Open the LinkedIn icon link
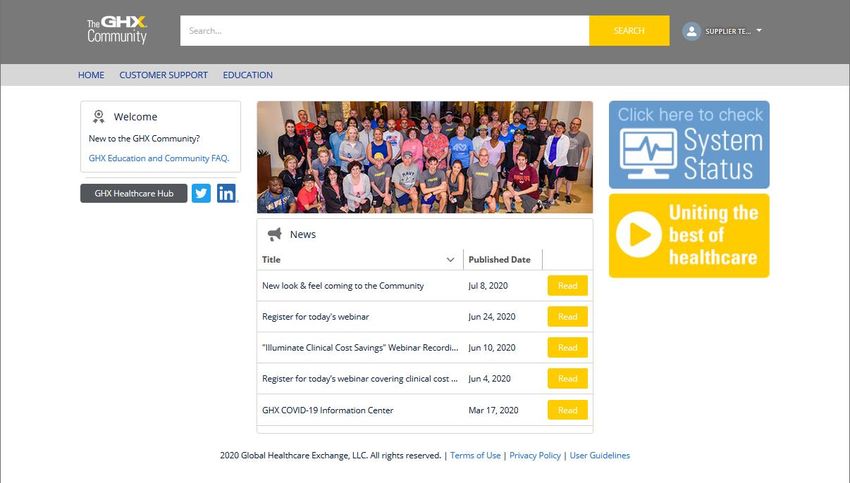This screenshot has width=850, height=483. 227,193
